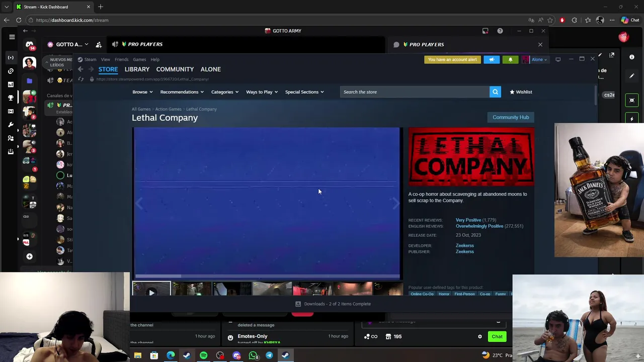Open browser tab list dropdown arrow

7,7
